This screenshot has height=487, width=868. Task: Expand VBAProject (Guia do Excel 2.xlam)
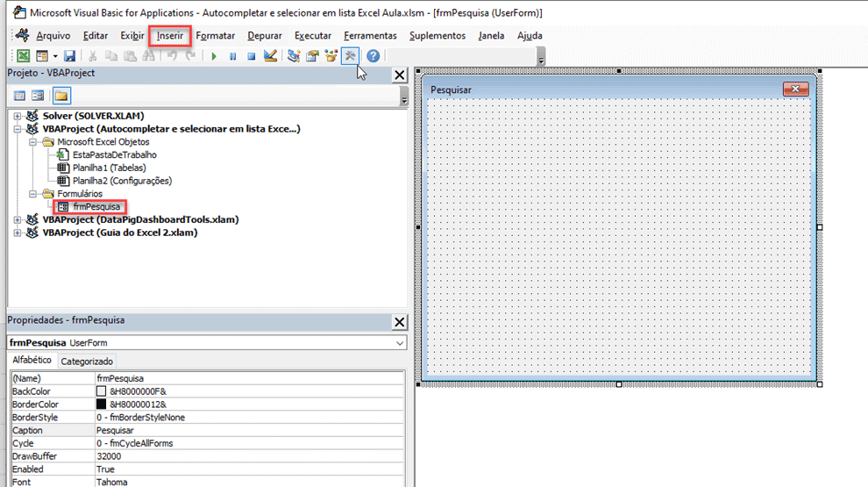(18, 233)
